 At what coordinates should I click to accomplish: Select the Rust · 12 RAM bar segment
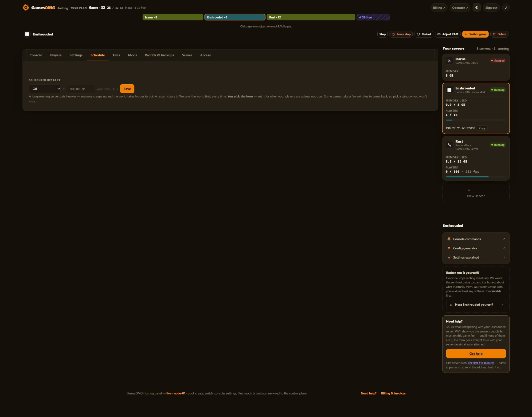pyautogui.click(x=311, y=17)
